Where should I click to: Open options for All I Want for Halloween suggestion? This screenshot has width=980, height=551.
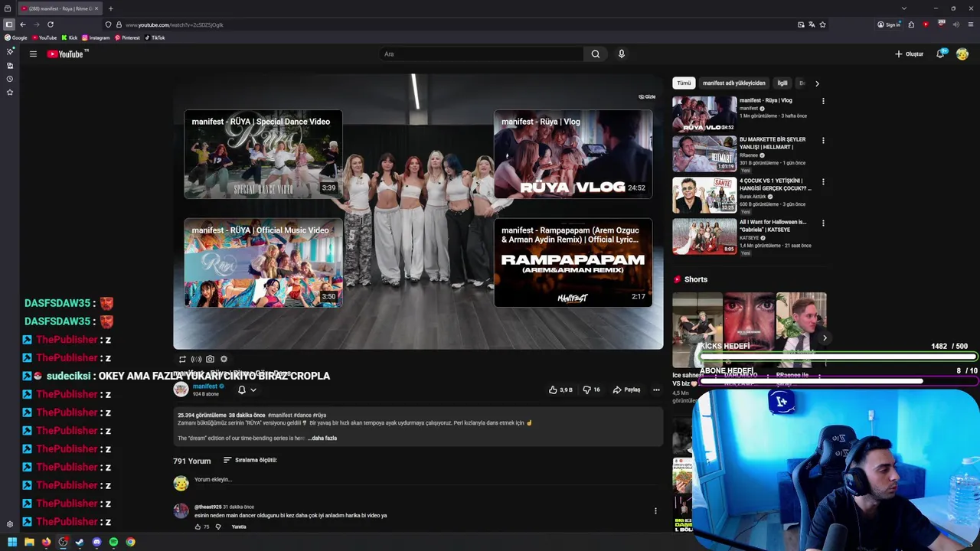[x=823, y=223]
